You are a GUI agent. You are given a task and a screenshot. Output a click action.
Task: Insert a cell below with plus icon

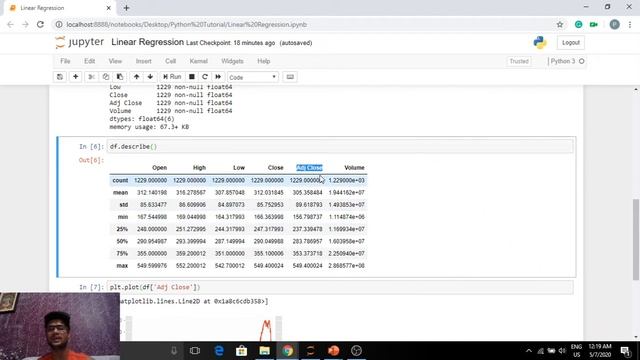pyautogui.click(x=76, y=77)
